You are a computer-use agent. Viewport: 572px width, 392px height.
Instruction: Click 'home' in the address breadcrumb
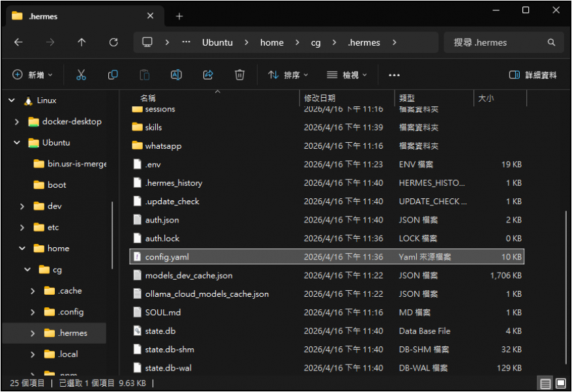271,42
